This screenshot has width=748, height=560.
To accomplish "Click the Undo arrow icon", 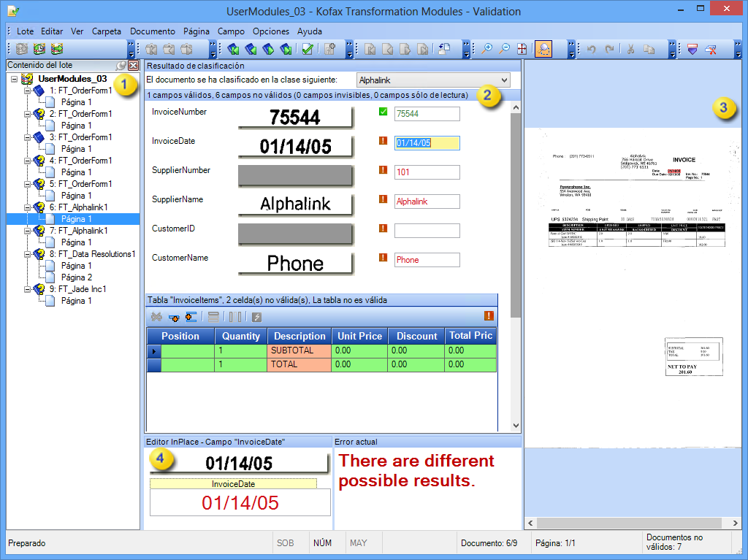I will point(592,48).
